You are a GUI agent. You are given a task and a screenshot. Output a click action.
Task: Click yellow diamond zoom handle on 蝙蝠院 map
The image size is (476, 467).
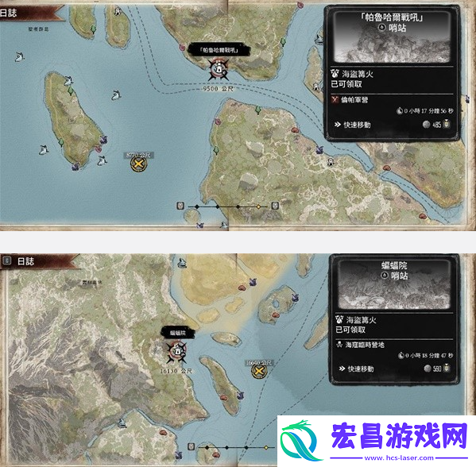click(x=266, y=448)
